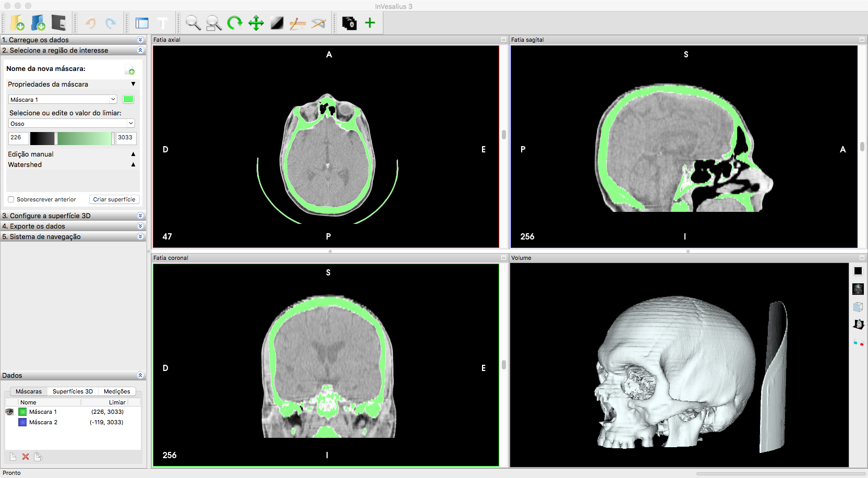Select the green pan move tool
This screenshot has height=478, width=868.
point(256,23)
